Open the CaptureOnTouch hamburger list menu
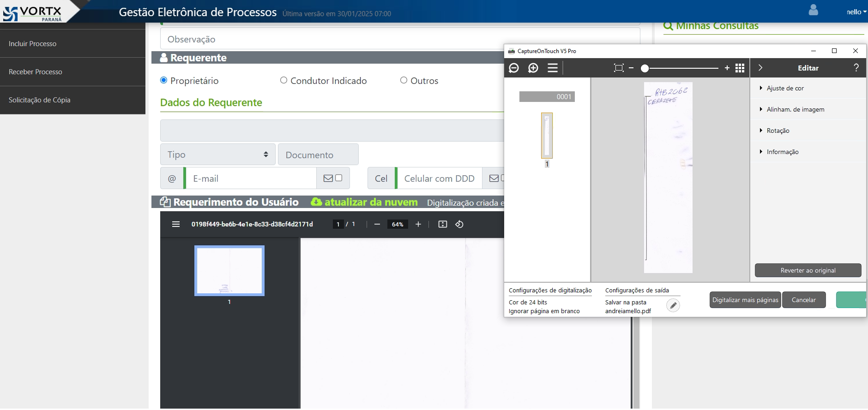The height and width of the screenshot is (410, 868). pyautogui.click(x=553, y=68)
